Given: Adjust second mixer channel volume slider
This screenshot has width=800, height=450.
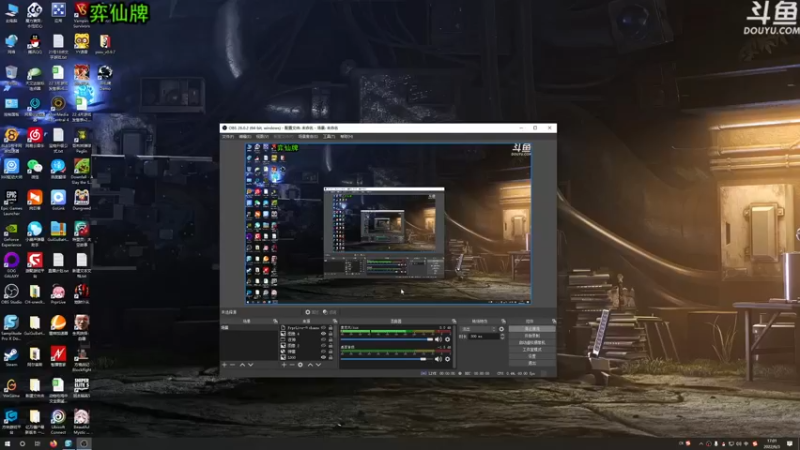Looking at the screenshot, I should [387, 359].
